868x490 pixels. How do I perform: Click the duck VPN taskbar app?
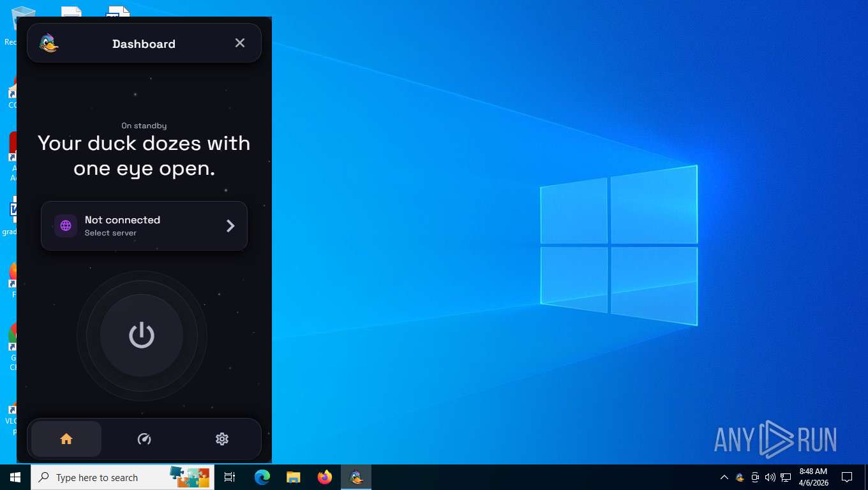point(356,477)
